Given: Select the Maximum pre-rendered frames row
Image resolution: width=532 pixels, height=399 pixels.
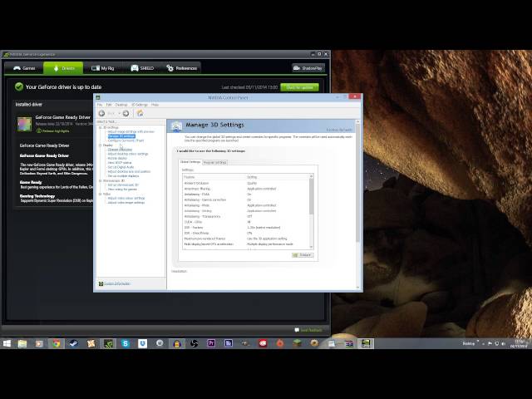Looking at the screenshot, I should 247,239.
